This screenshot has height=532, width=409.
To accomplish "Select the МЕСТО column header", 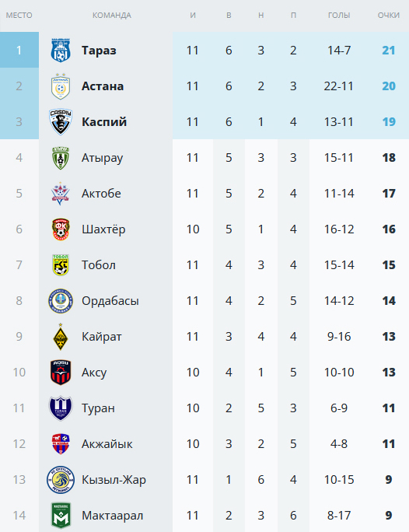I will pyautogui.click(x=19, y=16).
